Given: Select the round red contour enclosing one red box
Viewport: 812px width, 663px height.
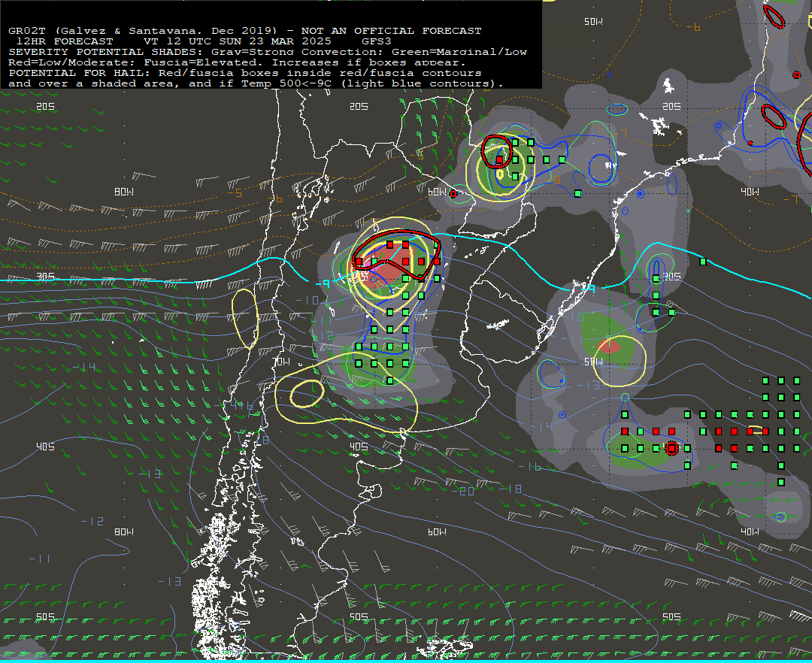Looking at the screenshot, I should point(497,151).
